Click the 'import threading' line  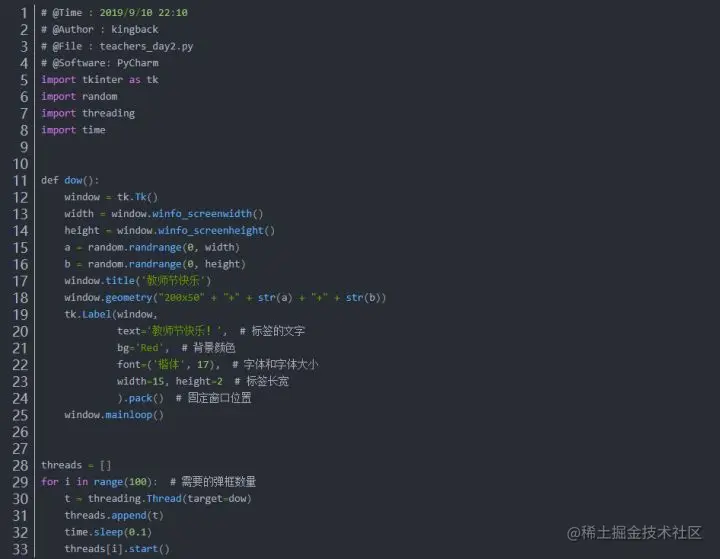[88, 113]
